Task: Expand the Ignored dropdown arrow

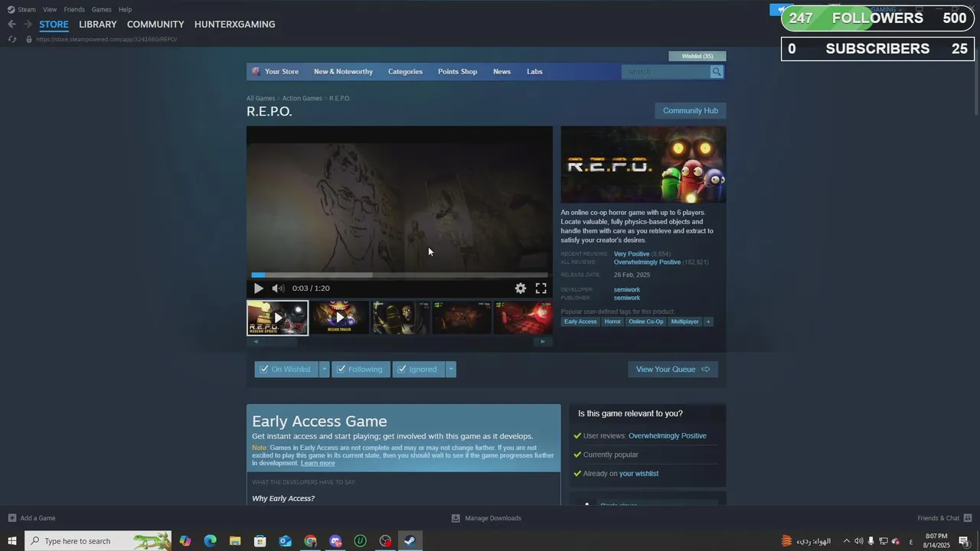Action: tap(451, 370)
